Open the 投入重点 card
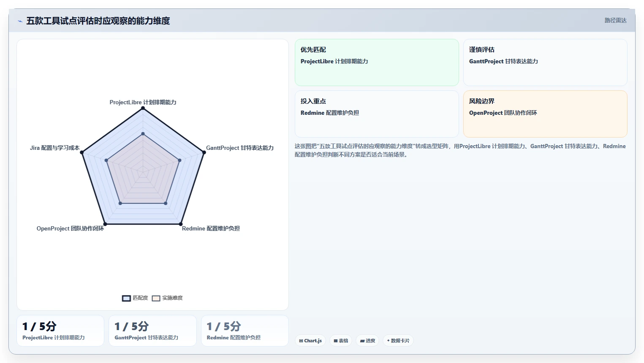 click(377, 114)
